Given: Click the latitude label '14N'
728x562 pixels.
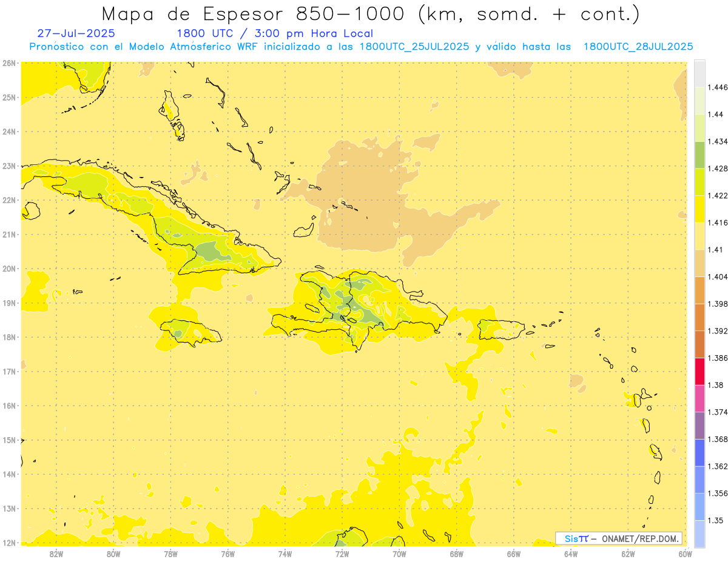Looking at the screenshot, I should pos(8,474).
